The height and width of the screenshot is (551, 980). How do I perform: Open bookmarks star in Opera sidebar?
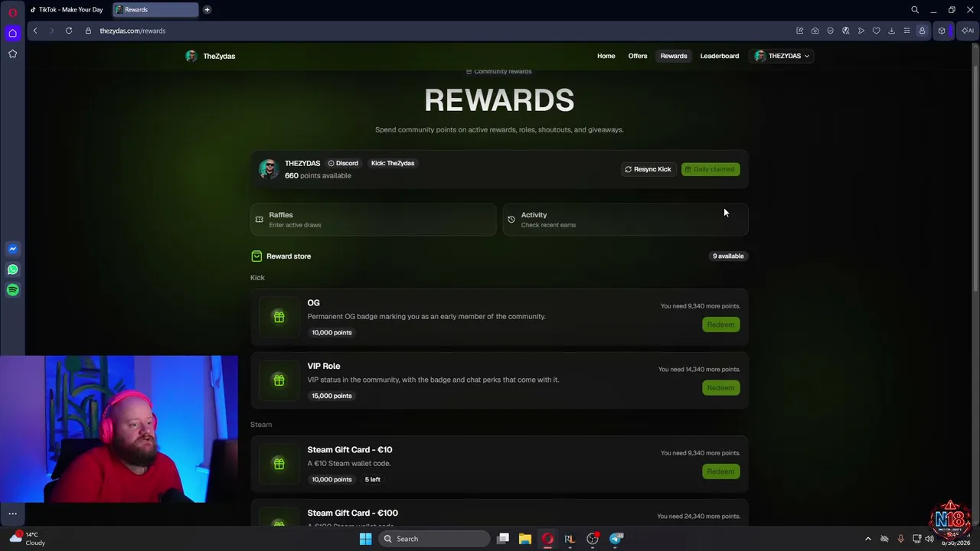pos(12,54)
